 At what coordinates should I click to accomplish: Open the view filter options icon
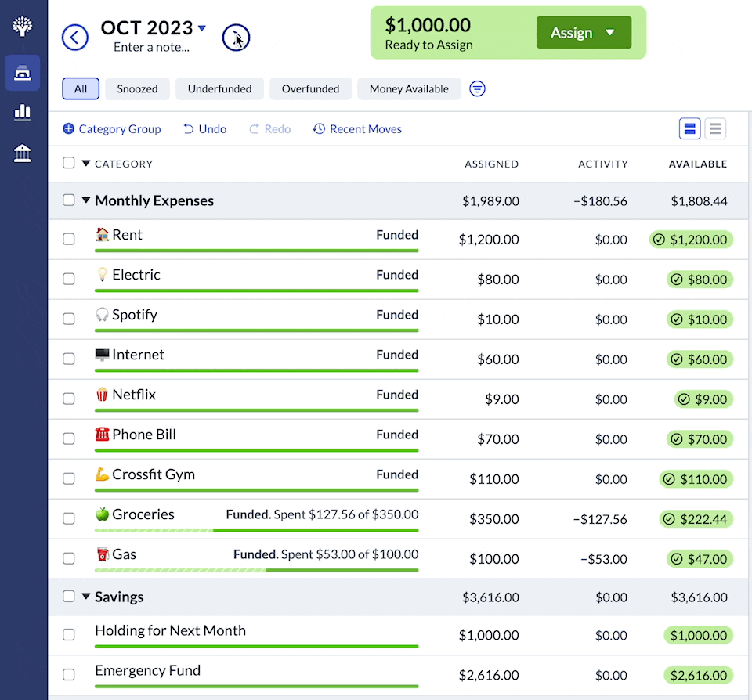point(477,88)
